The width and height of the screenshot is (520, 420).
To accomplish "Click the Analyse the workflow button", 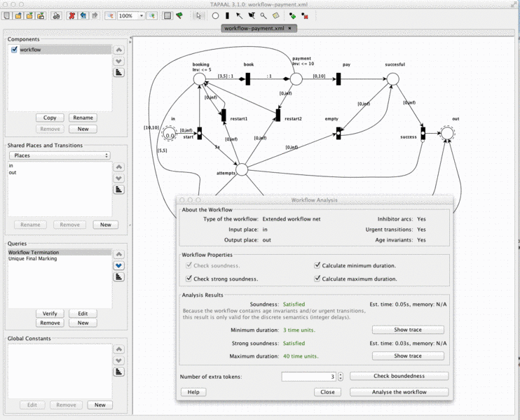I will [x=399, y=392].
